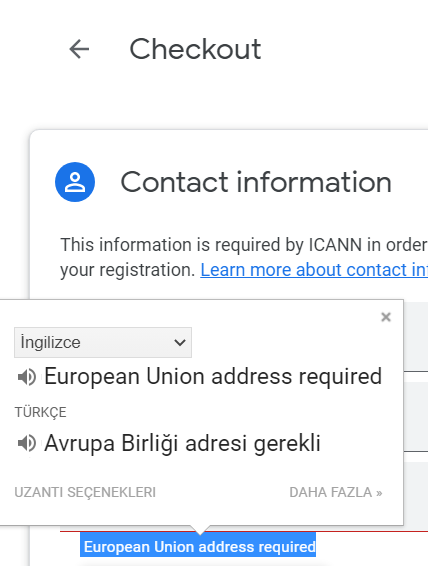Close the translation popup
Screen dimensions: 428x566
(x=386, y=317)
